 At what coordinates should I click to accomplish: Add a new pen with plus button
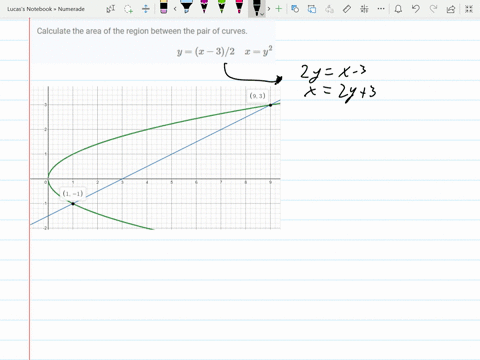(x=279, y=9)
